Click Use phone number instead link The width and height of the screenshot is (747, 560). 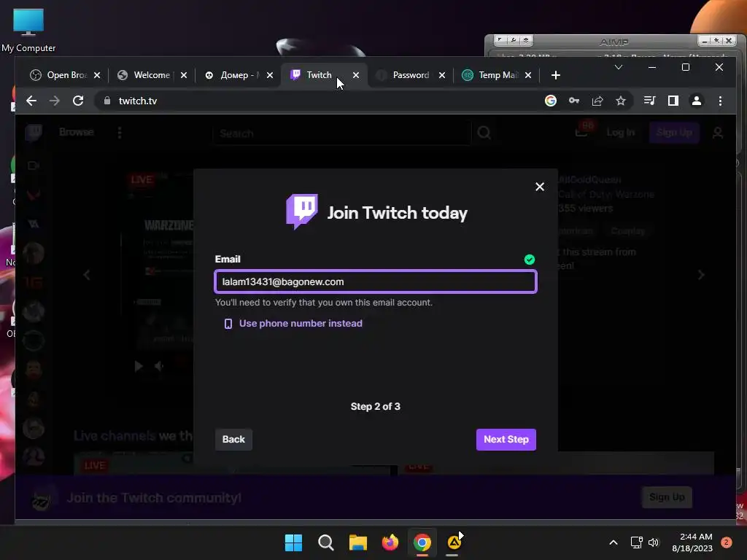click(x=301, y=323)
